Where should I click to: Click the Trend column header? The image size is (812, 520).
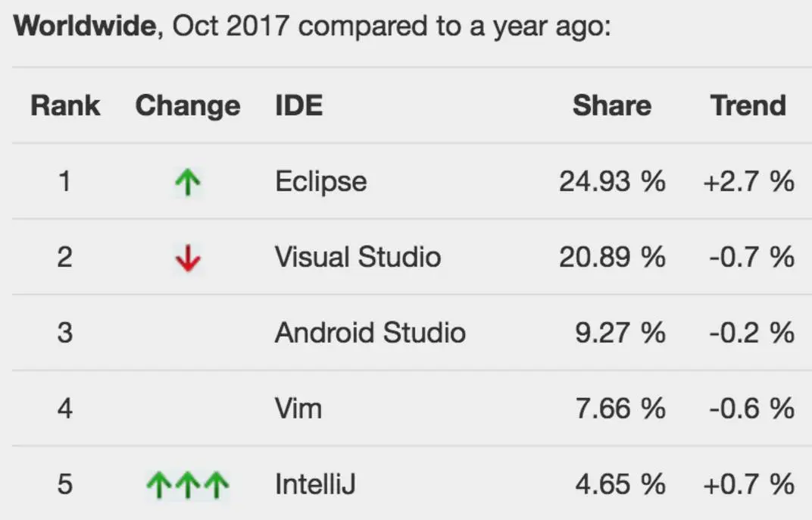pyautogui.click(x=748, y=106)
